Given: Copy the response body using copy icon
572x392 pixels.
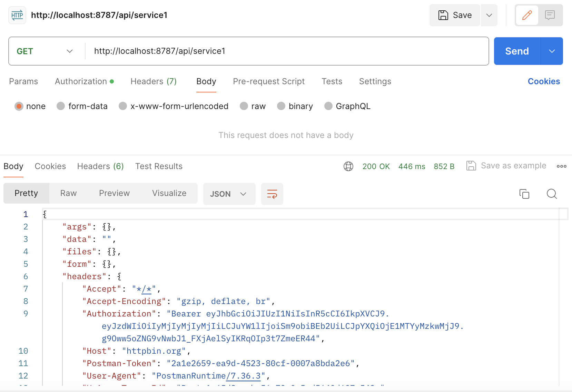Looking at the screenshot, I should pyautogui.click(x=524, y=194).
